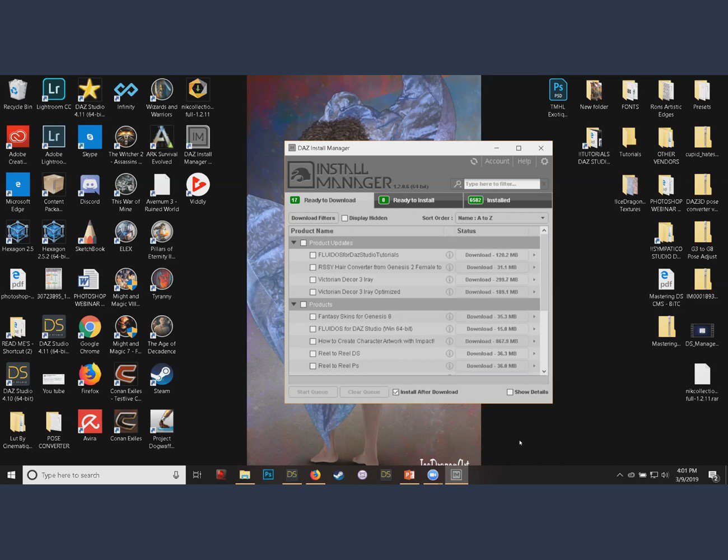Select the Lightroom CC desktop icon
Image resolution: width=728 pixels, height=560 pixels.
(x=54, y=94)
